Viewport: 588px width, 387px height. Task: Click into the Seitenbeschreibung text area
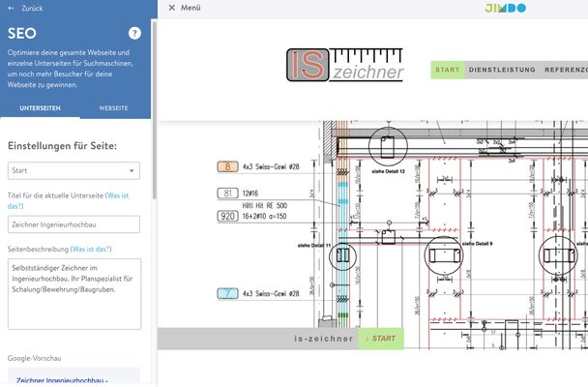coord(73,292)
